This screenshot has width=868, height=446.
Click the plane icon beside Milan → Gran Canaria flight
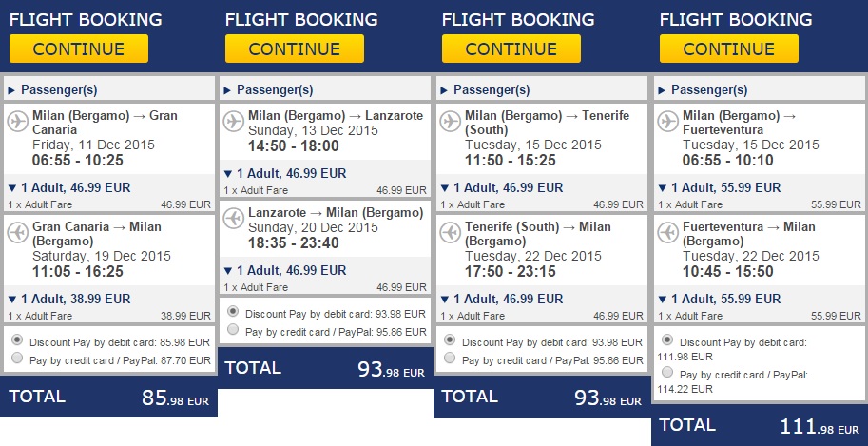click(x=18, y=121)
